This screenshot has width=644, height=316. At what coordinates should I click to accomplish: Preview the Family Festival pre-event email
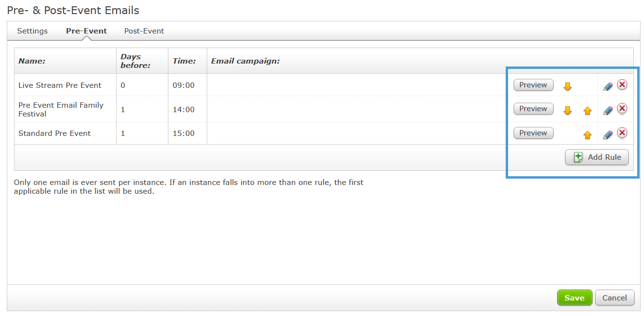point(533,109)
